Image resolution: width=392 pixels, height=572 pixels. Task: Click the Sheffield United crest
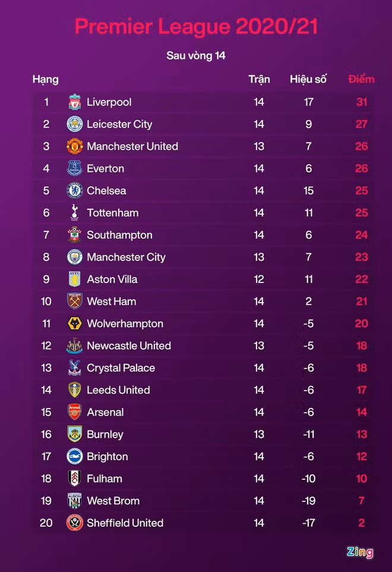click(74, 523)
